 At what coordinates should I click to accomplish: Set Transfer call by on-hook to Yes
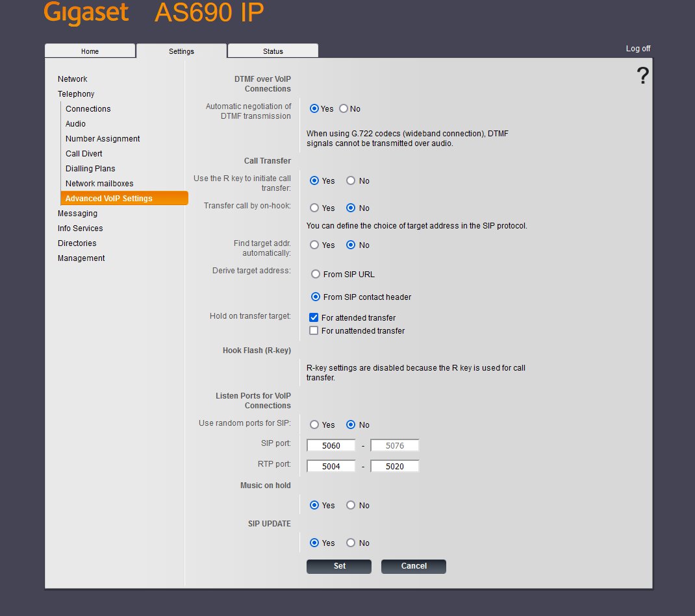point(314,208)
